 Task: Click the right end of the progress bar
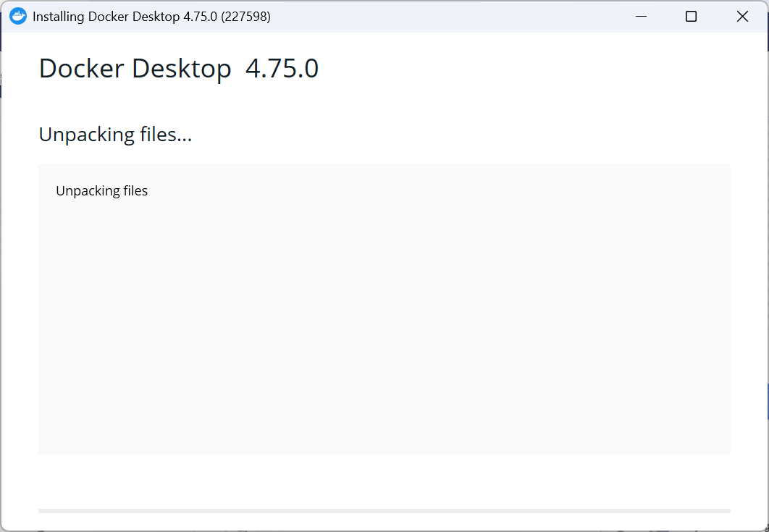click(x=728, y=511)
